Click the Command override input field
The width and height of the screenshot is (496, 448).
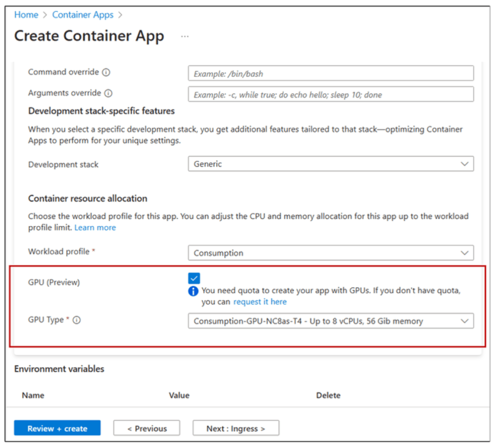(331, 73)
